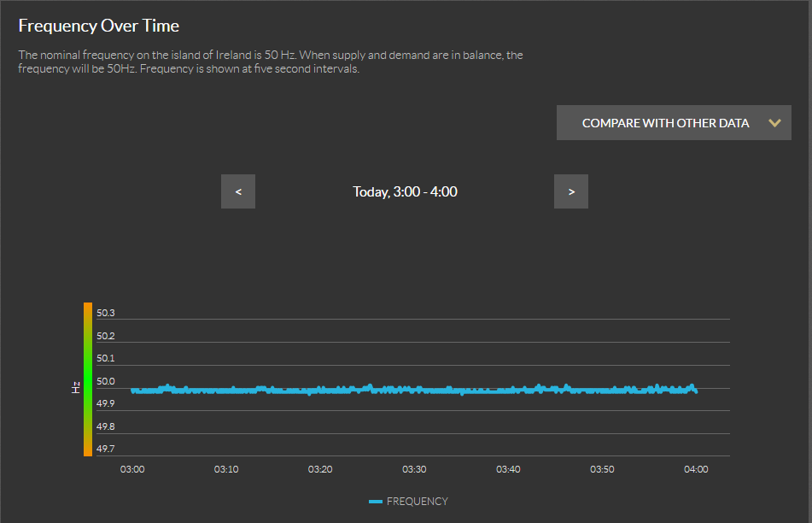Click the 04:00 x-axis time label
812x523 pixels.
[696, 469]
